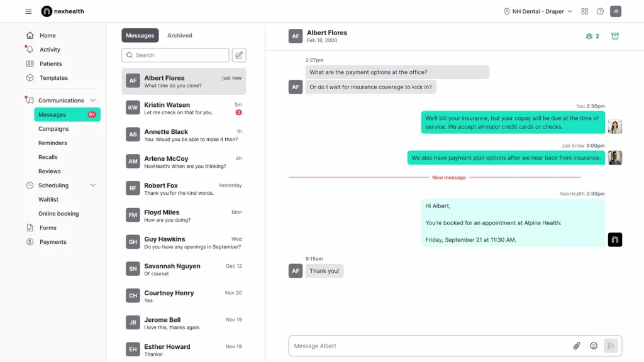Open Savannah Nguyen conversation
Image resolution: width=644 pixels, height=362 pixels.
184,269
